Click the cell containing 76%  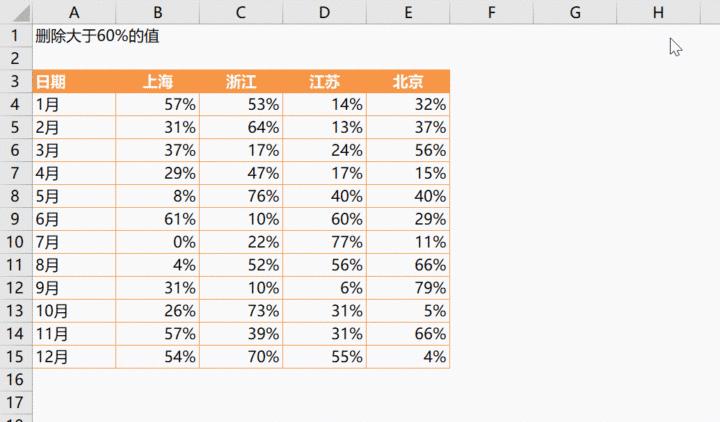[241, 195]
